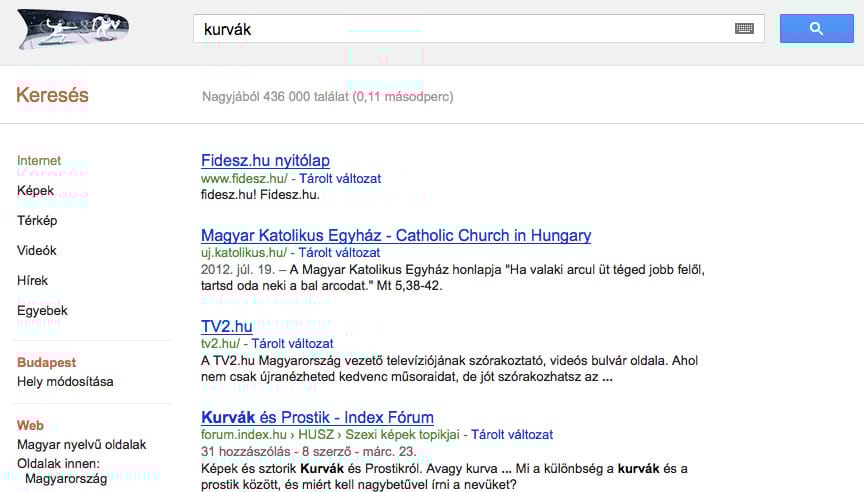Open the Fidesz.hu nyitólap result
The width and height of the screenshot is (864, 492).
[x=265, y=160]
